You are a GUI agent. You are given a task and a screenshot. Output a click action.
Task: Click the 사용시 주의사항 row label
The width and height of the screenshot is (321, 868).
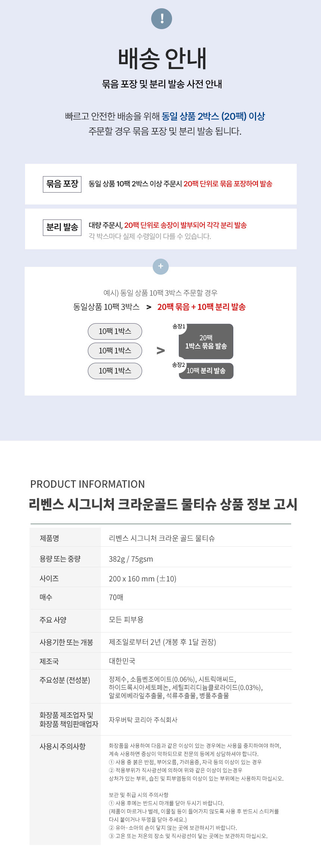click(63, 746)
